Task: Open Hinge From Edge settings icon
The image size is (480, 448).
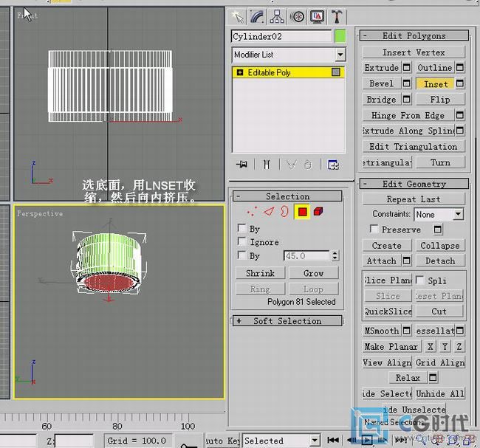Action: click(460, 115)
